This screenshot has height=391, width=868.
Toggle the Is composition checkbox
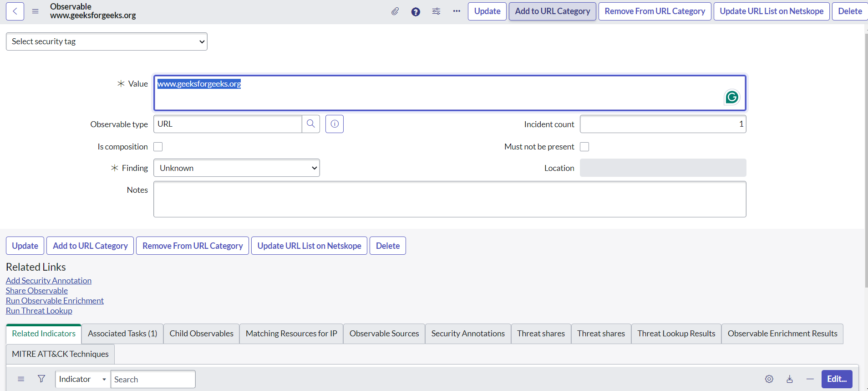(158, 147)
